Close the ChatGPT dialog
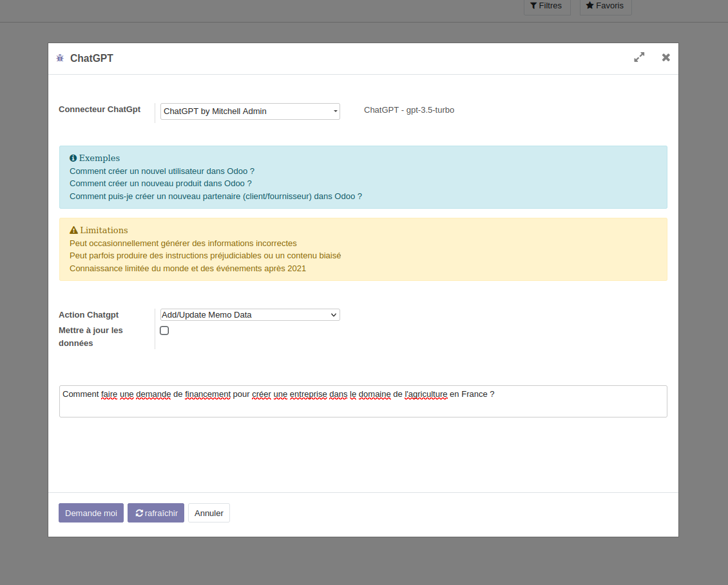The width and height of the screenshot is (728, 585). click(x=666, y=57)
